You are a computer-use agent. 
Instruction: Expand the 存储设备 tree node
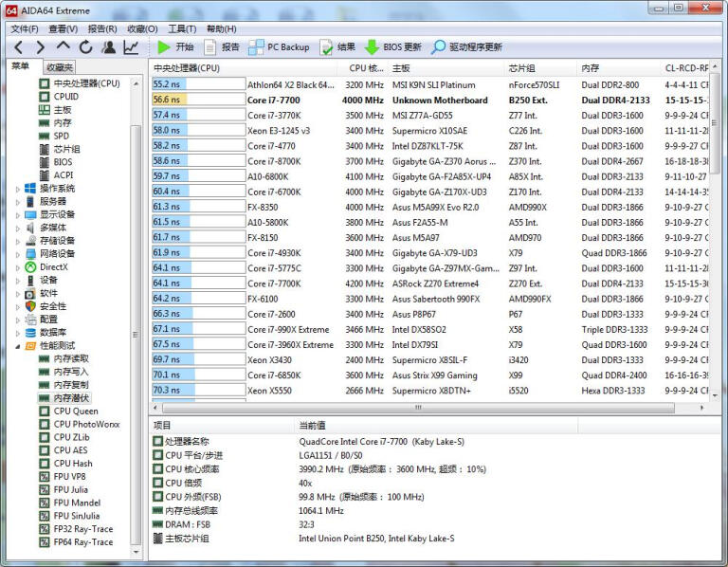point(18,241)
